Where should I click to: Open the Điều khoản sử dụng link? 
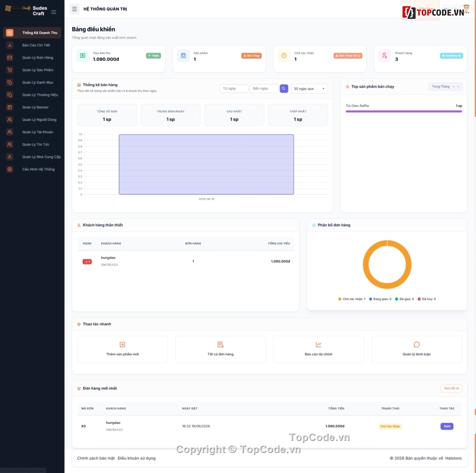pos(137,458)
